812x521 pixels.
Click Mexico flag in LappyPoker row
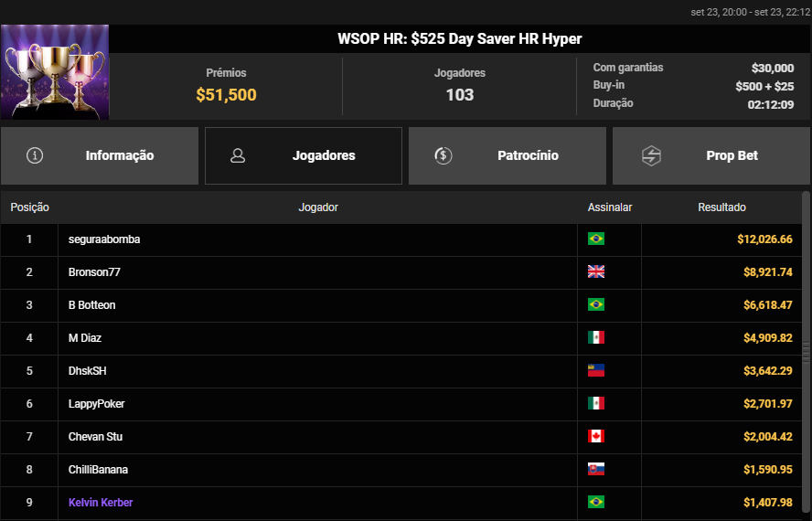point(596,403)
